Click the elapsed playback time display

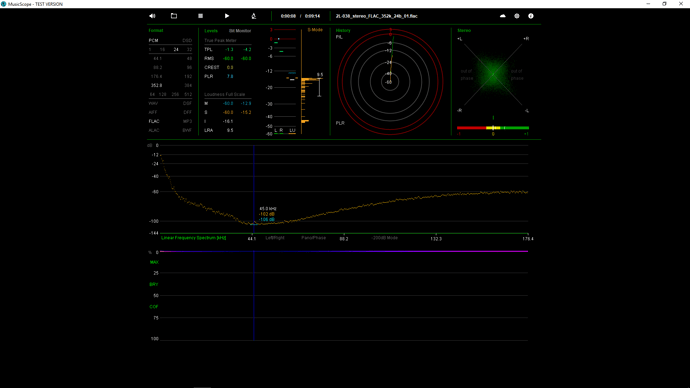pyautogui.click(x=288, y=16)
